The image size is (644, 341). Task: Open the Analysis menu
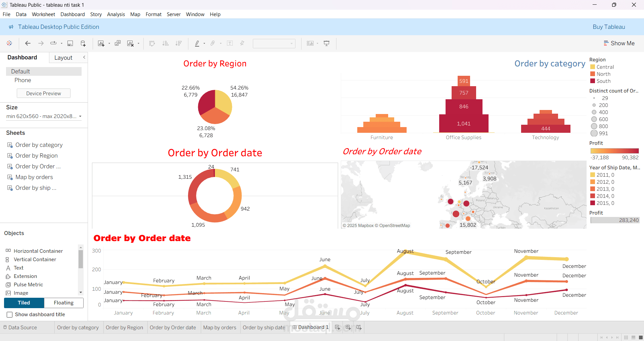click(116, 14)
